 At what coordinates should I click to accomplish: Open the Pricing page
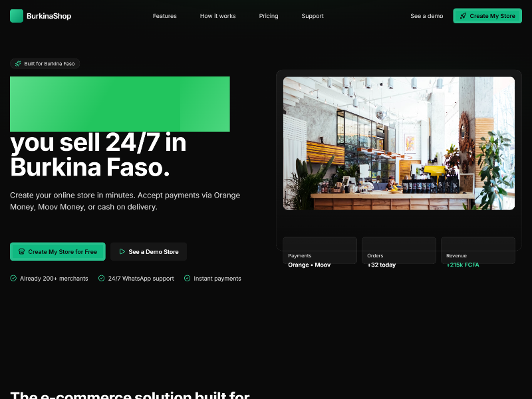269,16
